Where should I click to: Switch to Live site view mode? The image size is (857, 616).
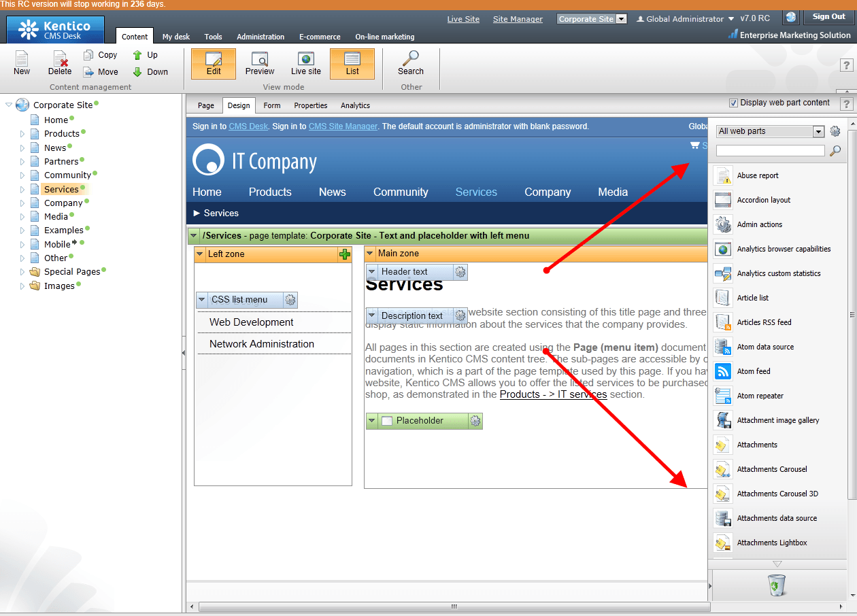[306, 64]
